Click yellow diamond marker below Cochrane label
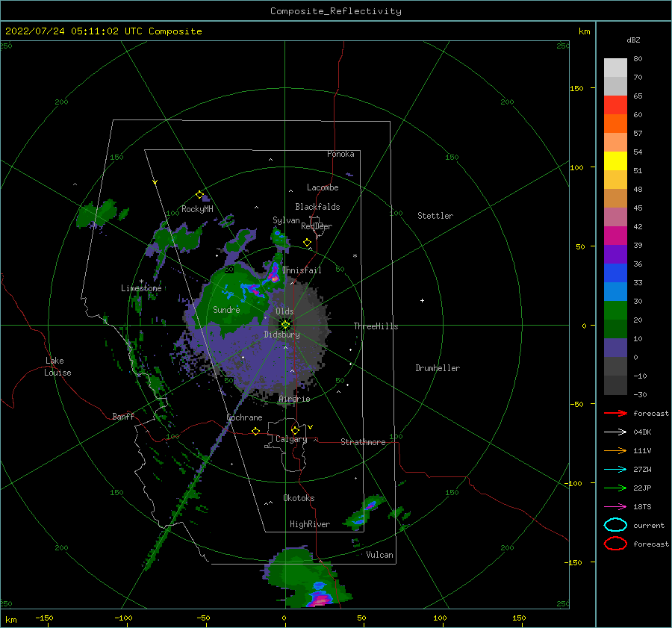 [x=255, y=431]
